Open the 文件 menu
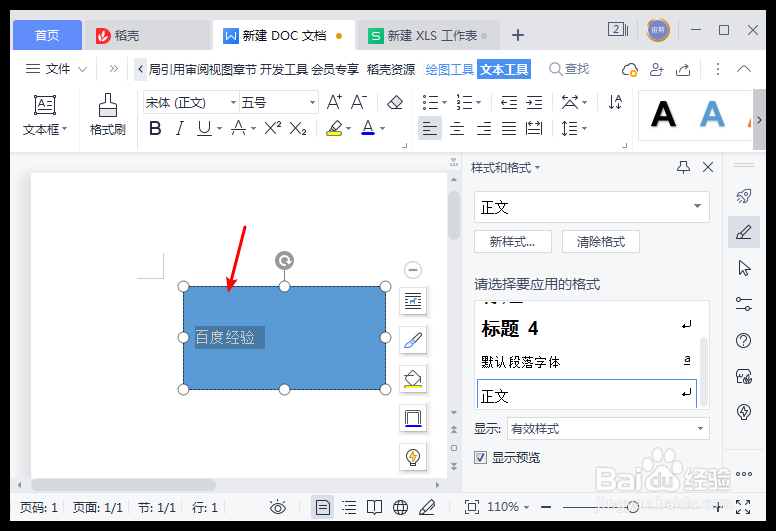 point(56,69)
